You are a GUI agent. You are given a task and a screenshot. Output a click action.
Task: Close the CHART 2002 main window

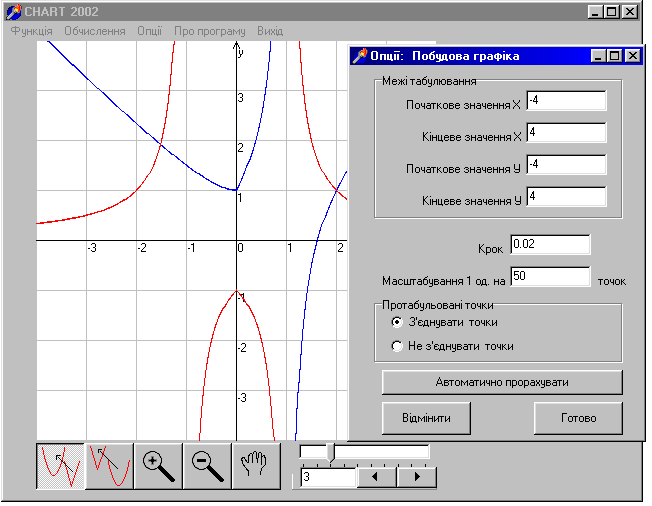[630, 12]
